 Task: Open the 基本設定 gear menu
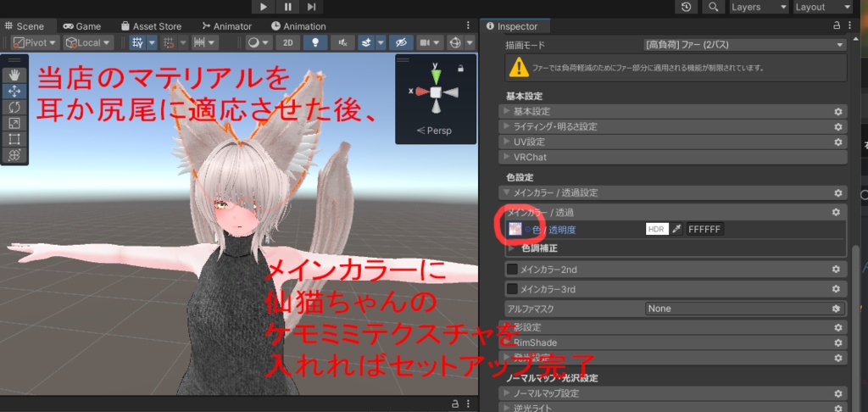[838, 111]
